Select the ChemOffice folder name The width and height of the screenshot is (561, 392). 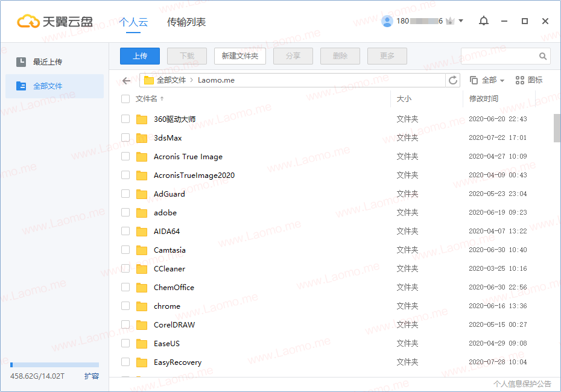coord(174,288)
